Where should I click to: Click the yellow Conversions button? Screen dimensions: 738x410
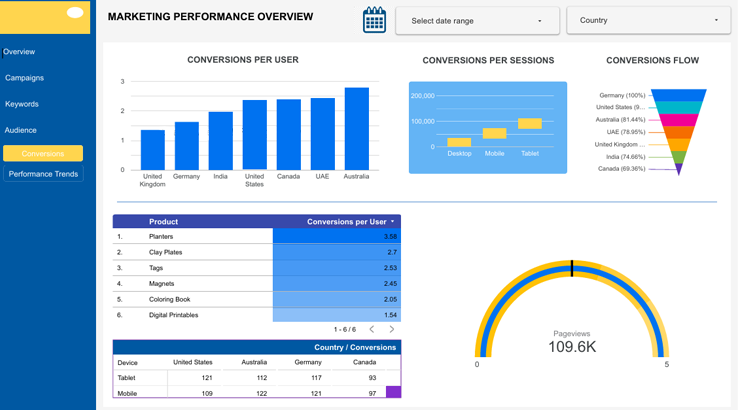coord(43,154)
